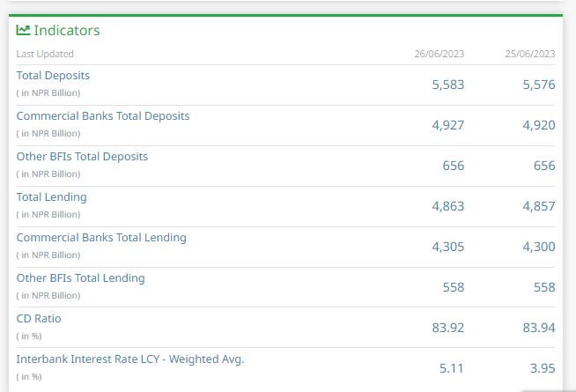Screen dimensions: 576x392
Task: Click CD Ratio value 83.92
Action: coord(447,328)
